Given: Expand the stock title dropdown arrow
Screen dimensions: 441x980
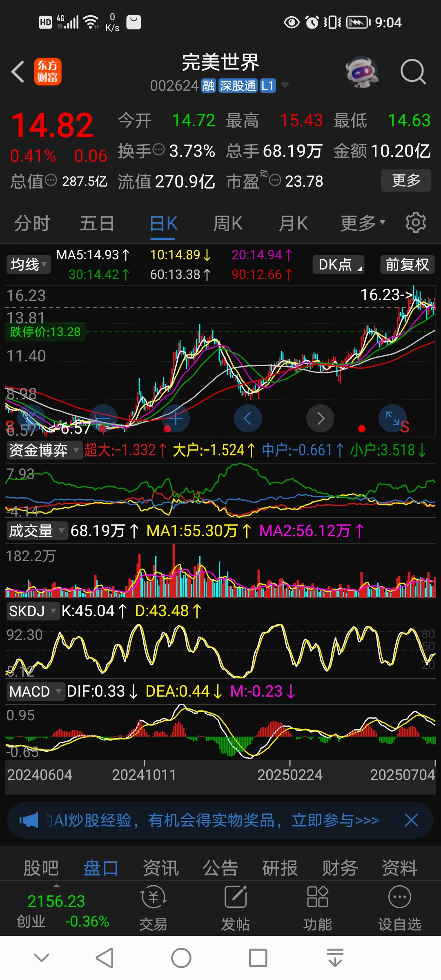Looking at the screenshot, I should (x=285, y=85).
